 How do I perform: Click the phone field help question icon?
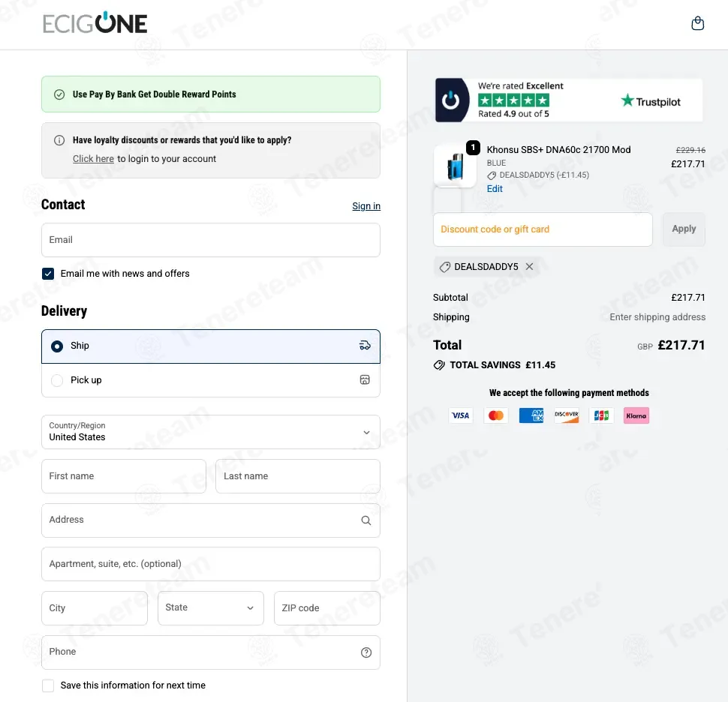pos(366,652)
